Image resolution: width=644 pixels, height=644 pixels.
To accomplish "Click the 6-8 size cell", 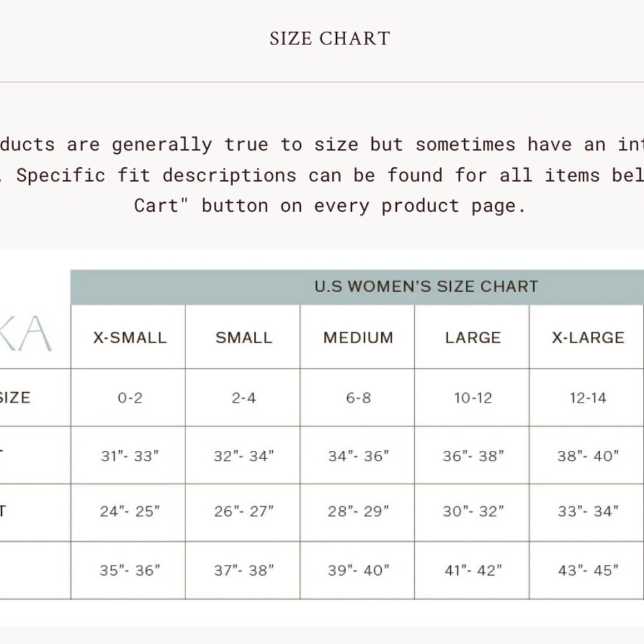I will [358, 397].
